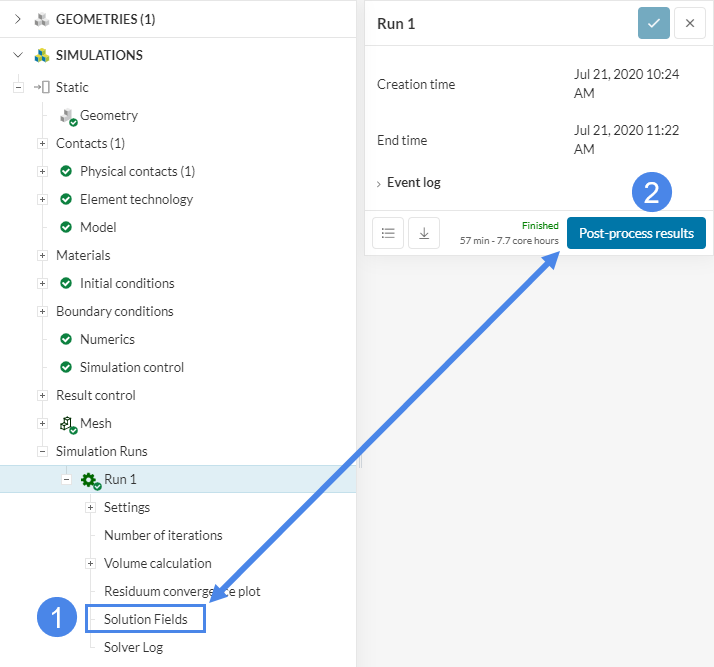Select the Numerics tree item
The width and height of the screenshot is (714, 667).
(107, 339)
